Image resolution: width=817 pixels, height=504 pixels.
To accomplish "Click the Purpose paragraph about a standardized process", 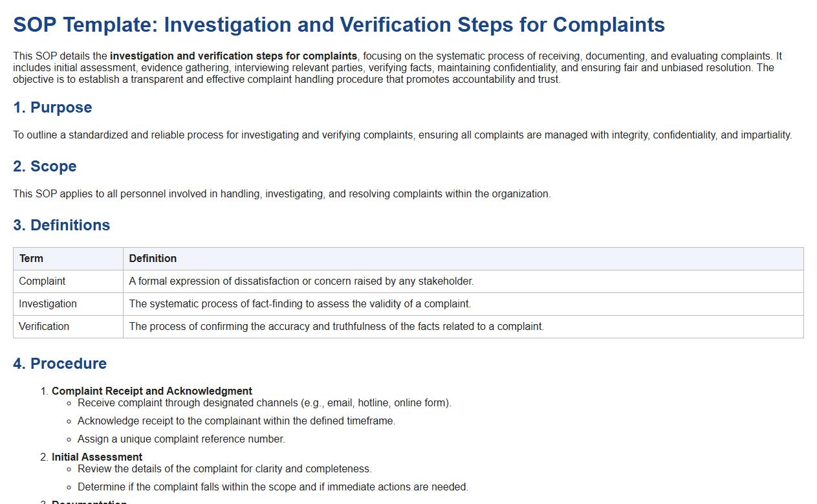I will point(402,135).
